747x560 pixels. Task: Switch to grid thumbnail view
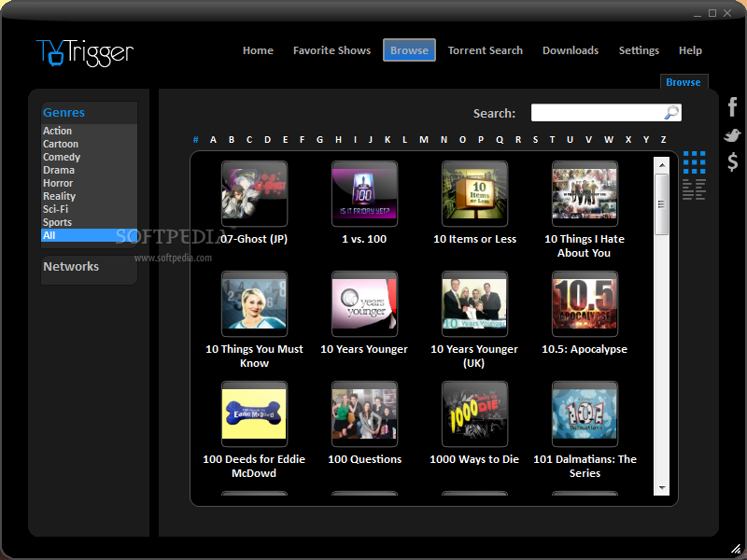point(694,162)
